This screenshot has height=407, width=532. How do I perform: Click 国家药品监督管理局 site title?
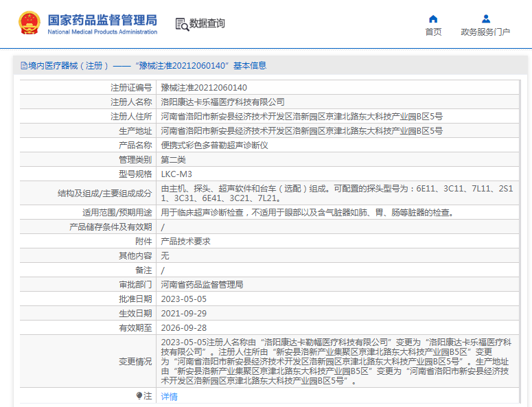point(102,20)
